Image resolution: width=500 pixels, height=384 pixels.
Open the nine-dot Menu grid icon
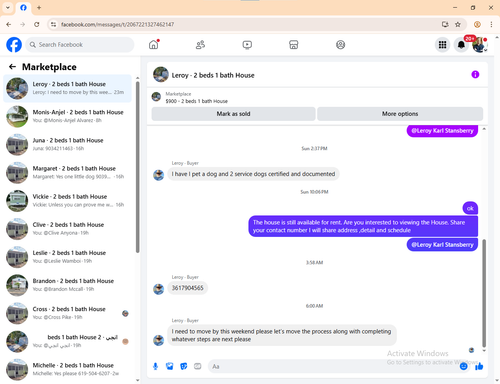click(x=442, y=45)
